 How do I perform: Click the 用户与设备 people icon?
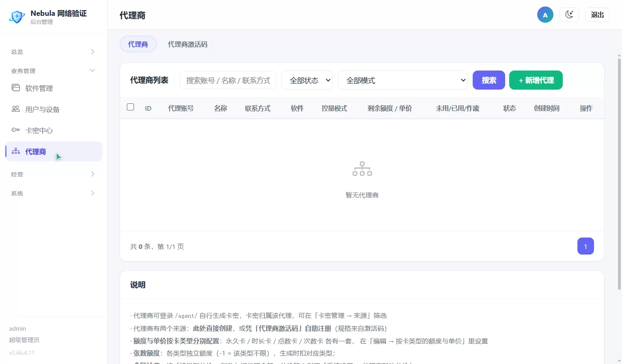pos(16,109)
